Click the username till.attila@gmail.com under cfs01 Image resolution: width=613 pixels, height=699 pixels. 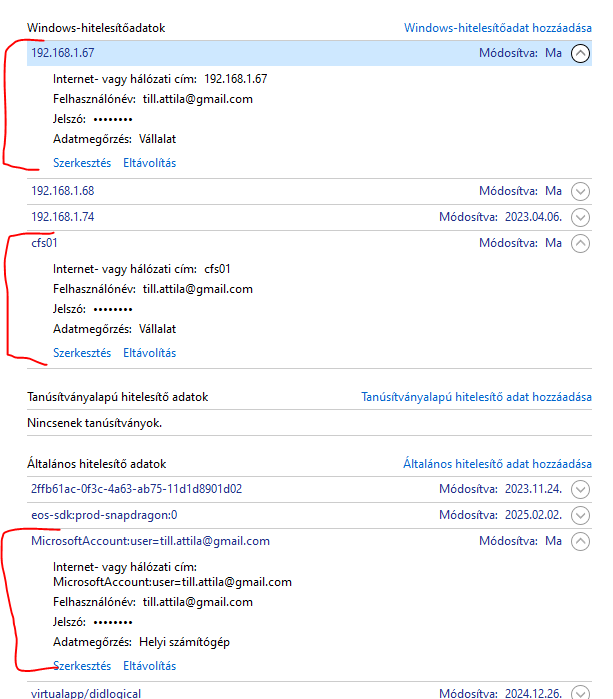[x=197, y=289]
